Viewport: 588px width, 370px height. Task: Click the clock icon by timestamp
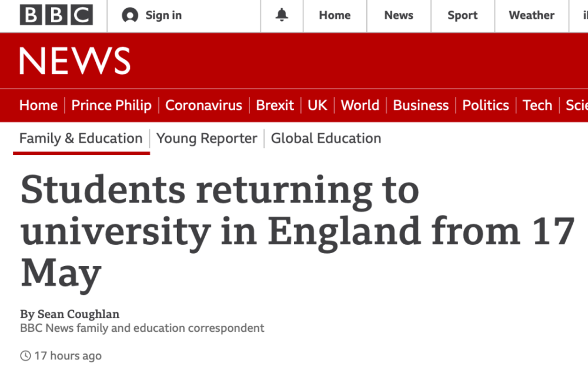pos(25,356)
